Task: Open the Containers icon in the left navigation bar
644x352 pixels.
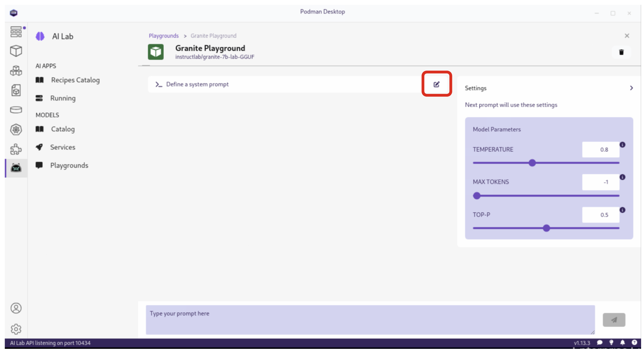Action: pos(16,51)
